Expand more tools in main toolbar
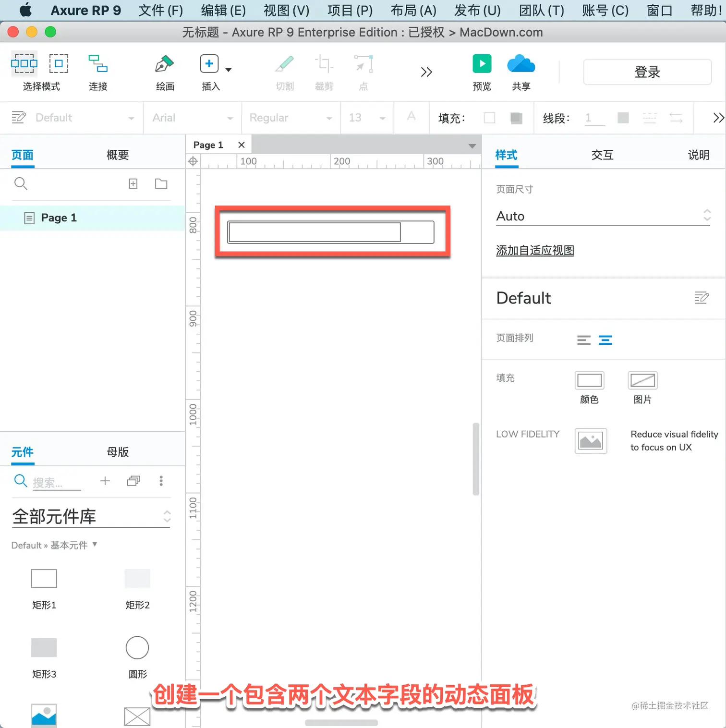The width and height of the screenshot is (726, 728). (x=426, y=72)
